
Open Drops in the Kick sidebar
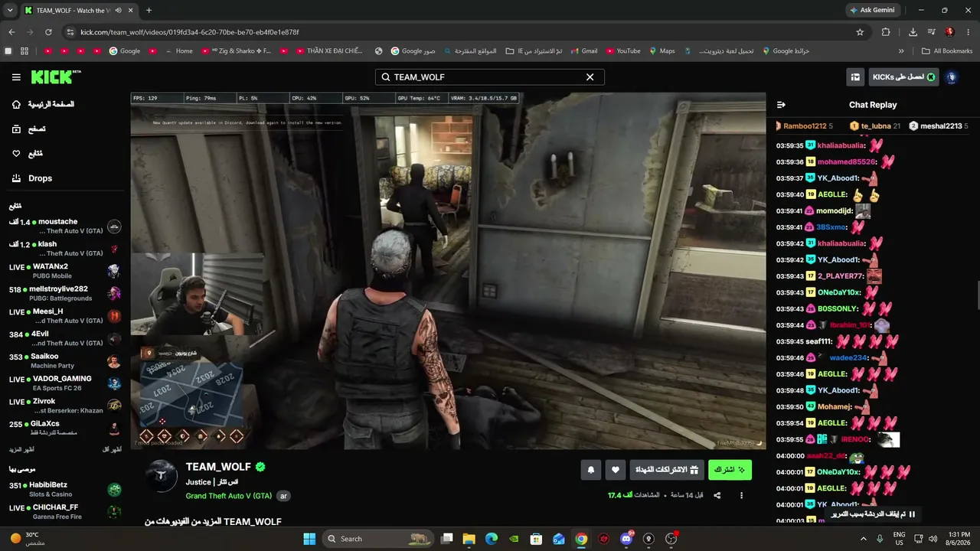pyautogui.click(x=32, y=178)
